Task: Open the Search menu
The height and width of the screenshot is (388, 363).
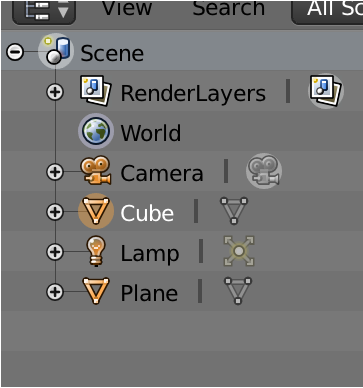Action: click(x=229, y=7)
